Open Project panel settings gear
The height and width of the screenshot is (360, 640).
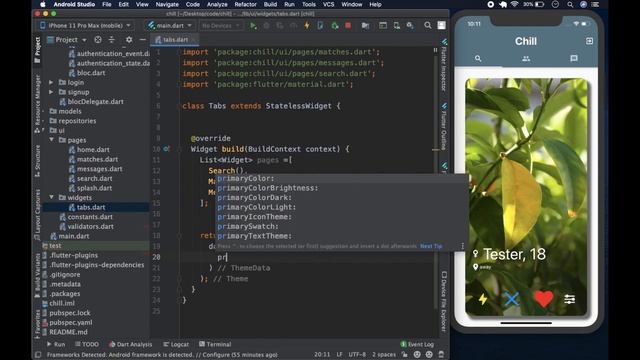pyautogui.click(x=129, y=40)
